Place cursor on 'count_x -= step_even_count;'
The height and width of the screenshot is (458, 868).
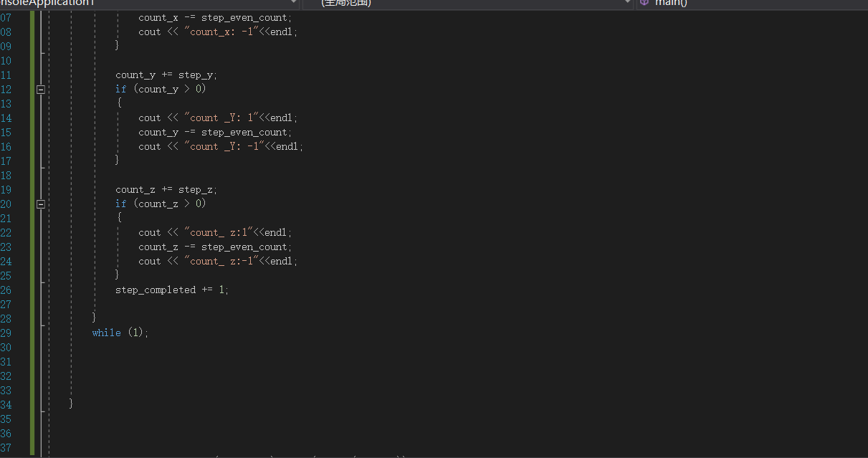click(215, 17)
